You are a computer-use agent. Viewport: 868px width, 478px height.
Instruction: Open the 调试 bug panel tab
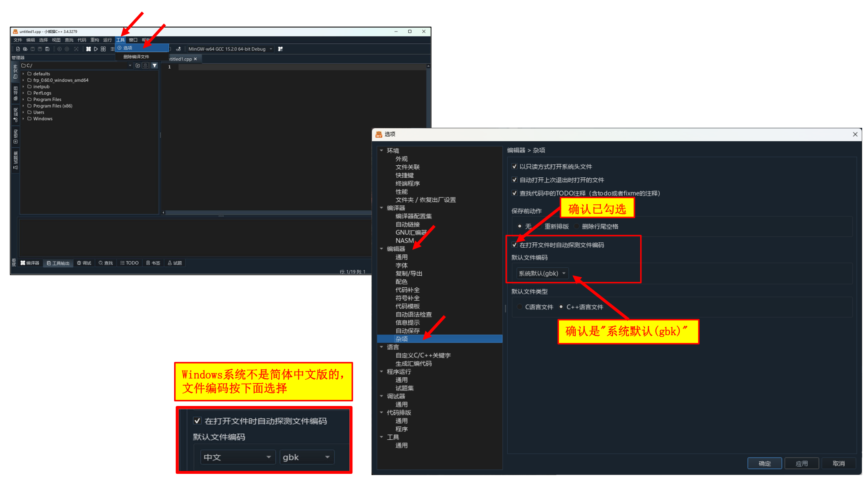tap(84, 263)
